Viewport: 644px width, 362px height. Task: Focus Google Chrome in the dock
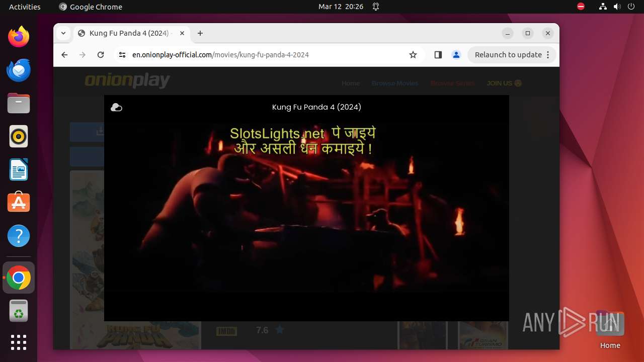(19, 278)
